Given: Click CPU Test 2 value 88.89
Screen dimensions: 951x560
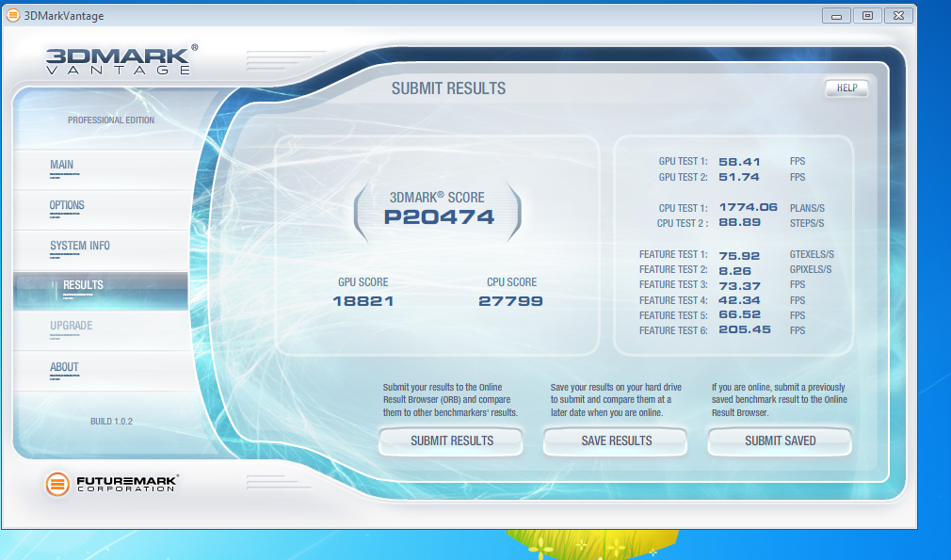Looking at the screenshot, I should (739, 222).
